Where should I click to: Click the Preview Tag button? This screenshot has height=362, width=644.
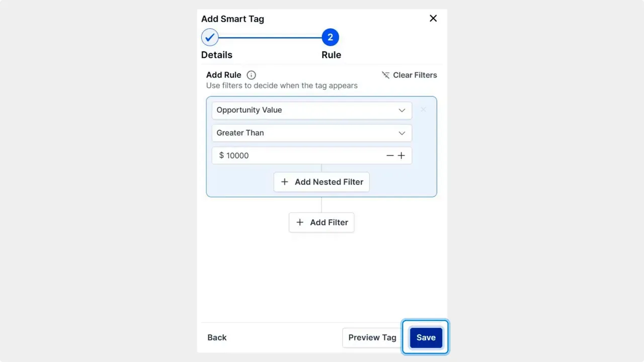372,337
